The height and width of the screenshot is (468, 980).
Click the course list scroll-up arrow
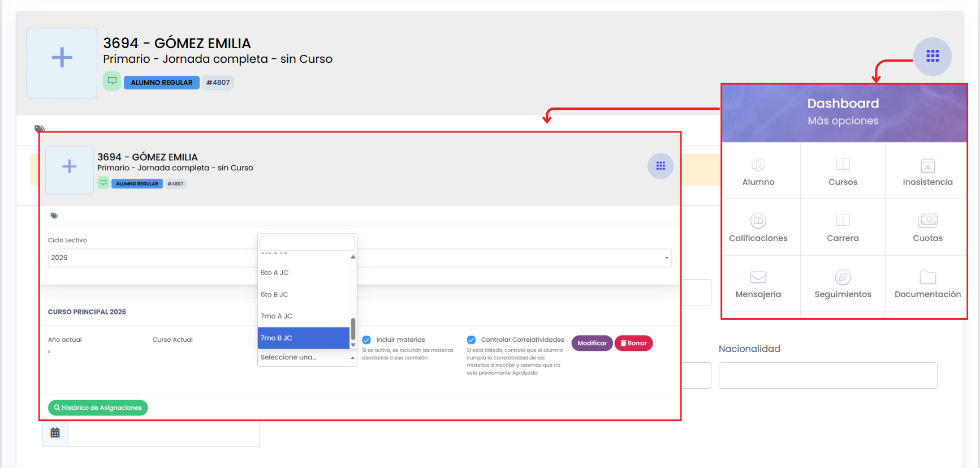coord(353,257)
